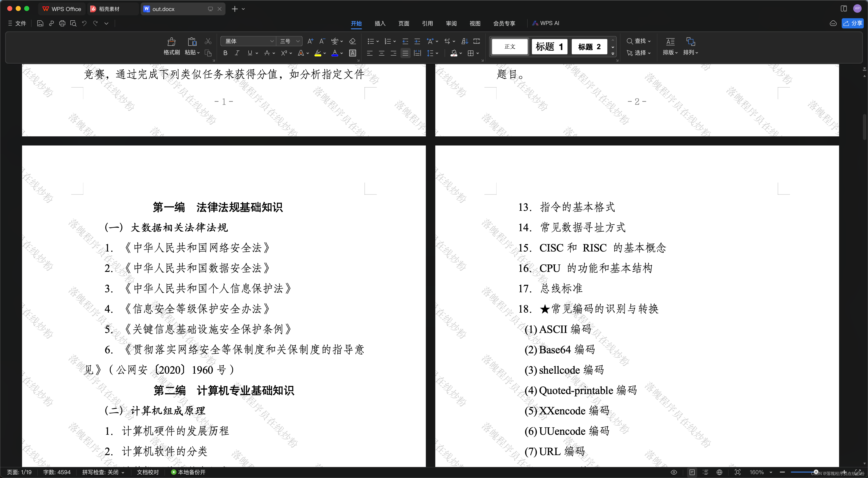Click the text highlight color (yellow) button

tap(318, 53)
